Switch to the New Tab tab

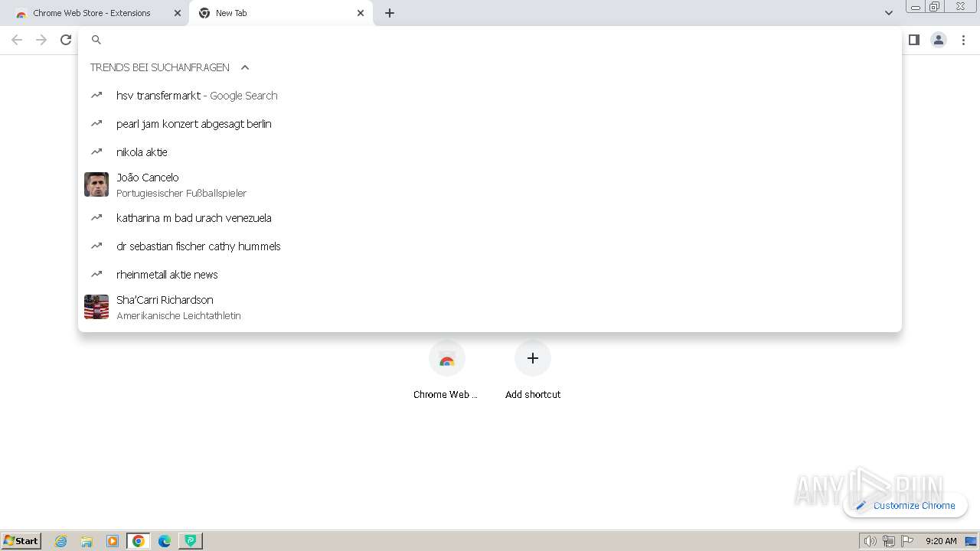[281, 13]
